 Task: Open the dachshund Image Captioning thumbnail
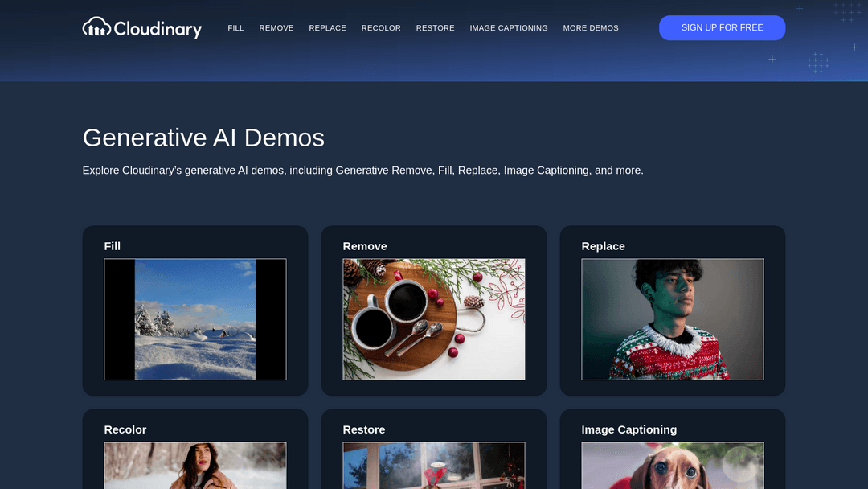672,465
